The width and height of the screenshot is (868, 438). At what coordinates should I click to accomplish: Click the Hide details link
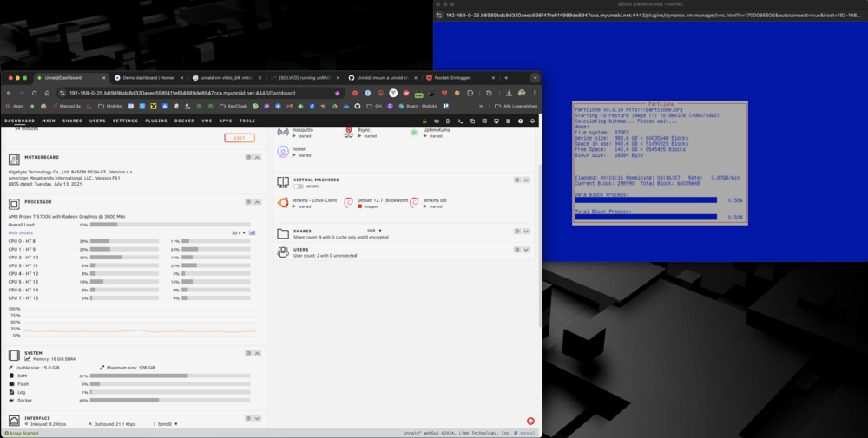pyautogui.click(x=21, y=232)
